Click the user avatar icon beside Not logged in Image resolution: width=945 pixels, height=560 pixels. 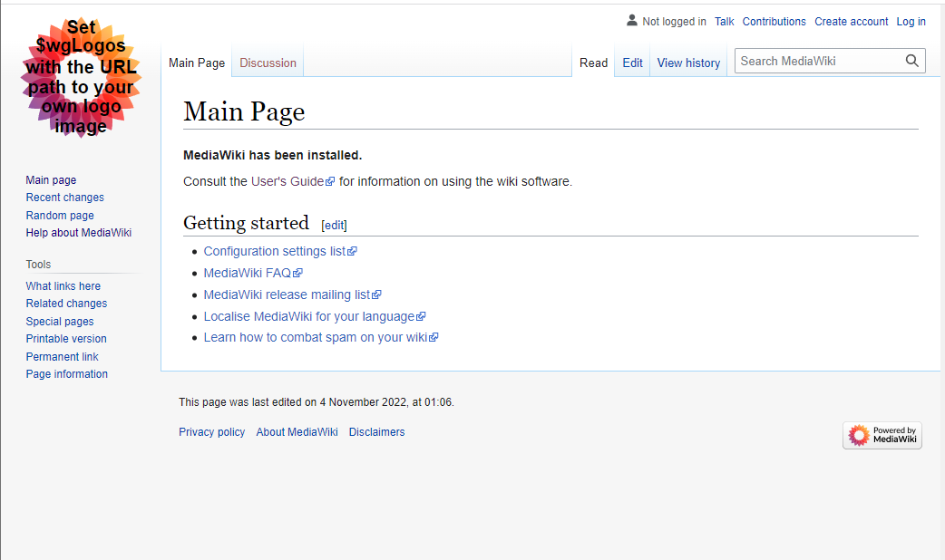tap(632, 21)
